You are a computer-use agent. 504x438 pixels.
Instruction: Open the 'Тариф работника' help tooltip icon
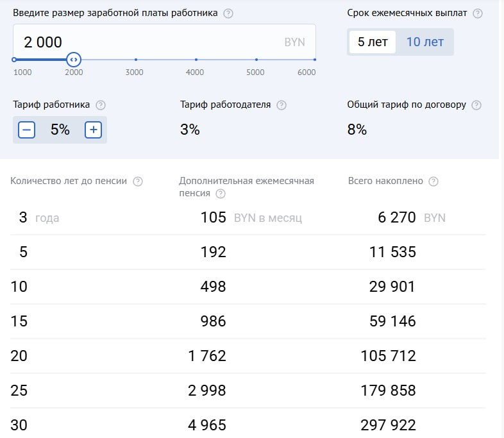click(101, 105)
